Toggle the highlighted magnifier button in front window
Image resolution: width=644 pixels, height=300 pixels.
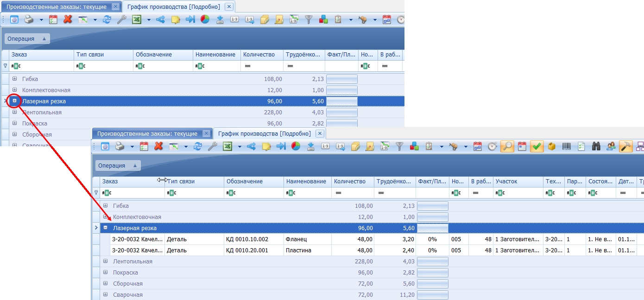[x=507, y=146]
